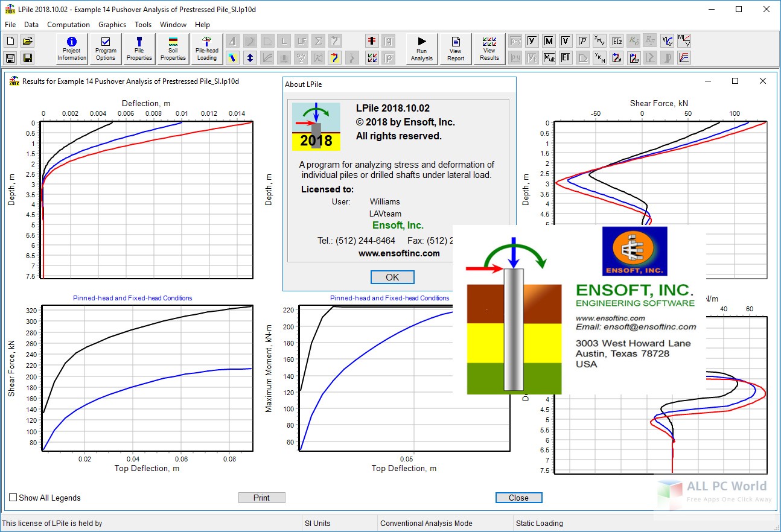Click the yellow-blue pile with red arrow icon
The height and width of the screenshot is (532, 781).
[335, 58]
